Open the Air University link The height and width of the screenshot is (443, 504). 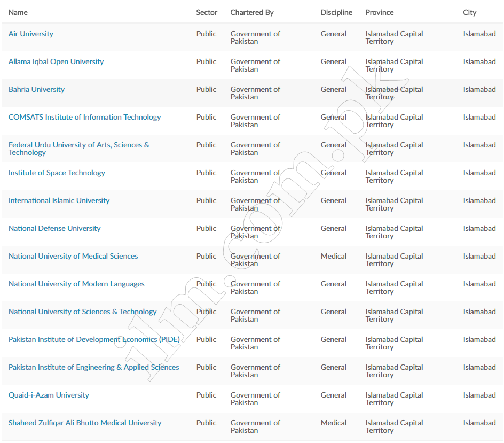31,34
